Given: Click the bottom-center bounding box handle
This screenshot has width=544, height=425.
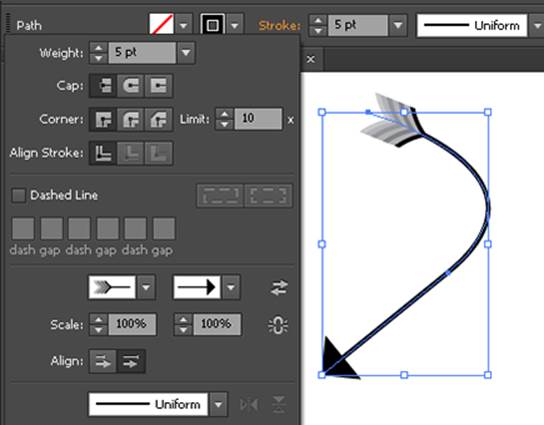Looking at the screenshot, I should click(x=404, y=375).
